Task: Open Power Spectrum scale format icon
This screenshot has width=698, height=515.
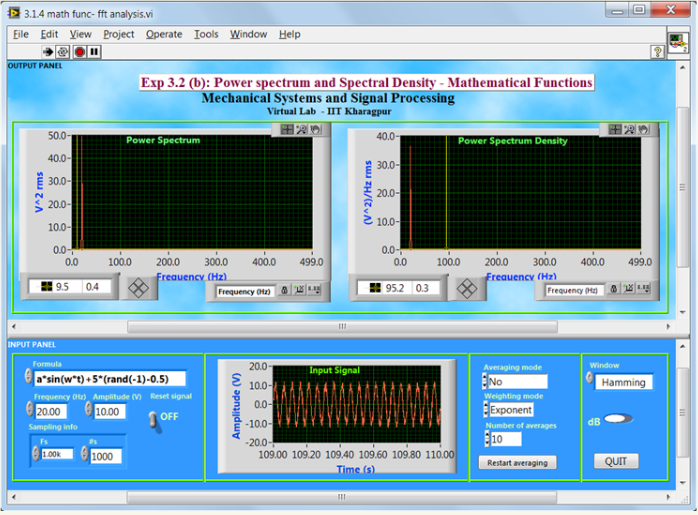Action: pos(314,290)
